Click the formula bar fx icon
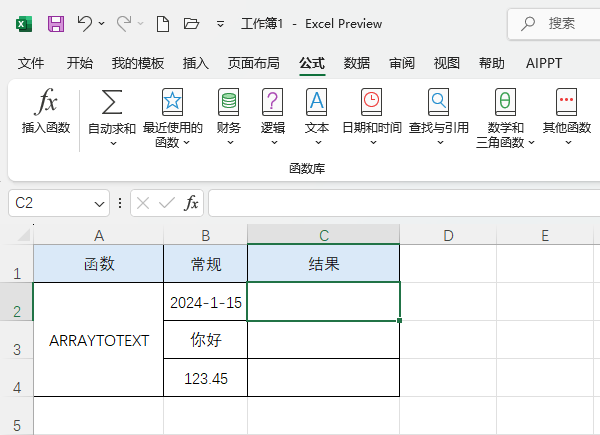This screenshot has width=600, height=435. tap(191, 203)
